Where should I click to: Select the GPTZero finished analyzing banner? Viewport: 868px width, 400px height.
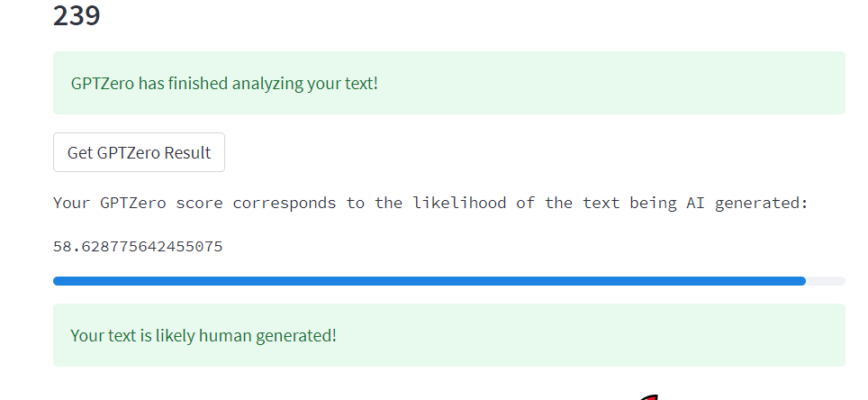[x=448, y=83]
